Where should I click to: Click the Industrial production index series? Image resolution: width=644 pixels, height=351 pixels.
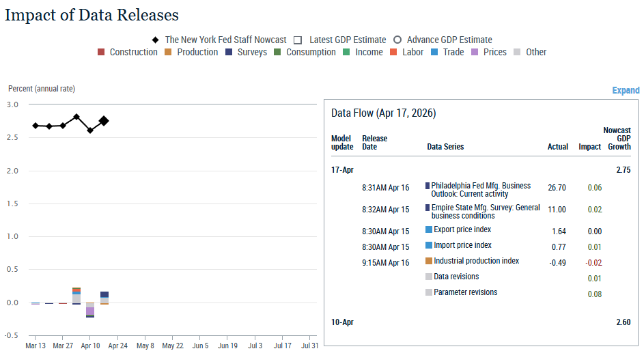click(476, 261)
